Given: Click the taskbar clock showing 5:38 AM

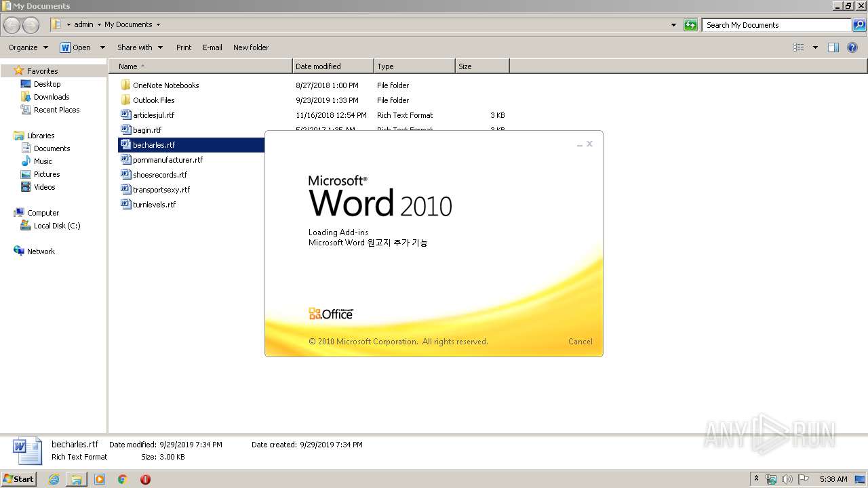Looking at the screenshot, I should [833, 479].
